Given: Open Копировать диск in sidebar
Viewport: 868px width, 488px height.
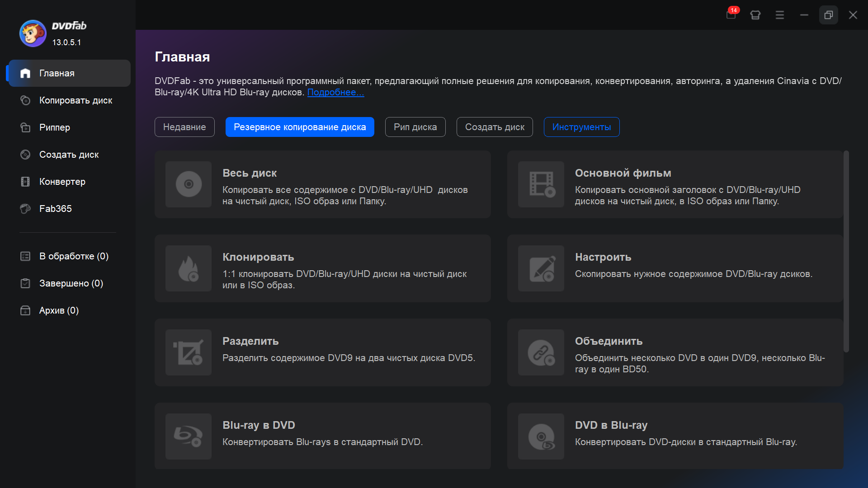Looking at the screenshot, I should tap(75, 100).
